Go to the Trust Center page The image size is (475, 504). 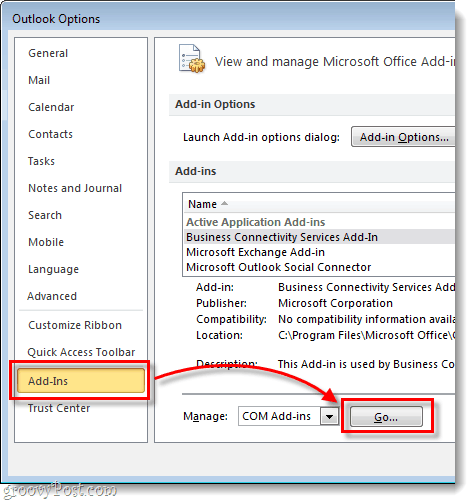click(x=59, y=408)
